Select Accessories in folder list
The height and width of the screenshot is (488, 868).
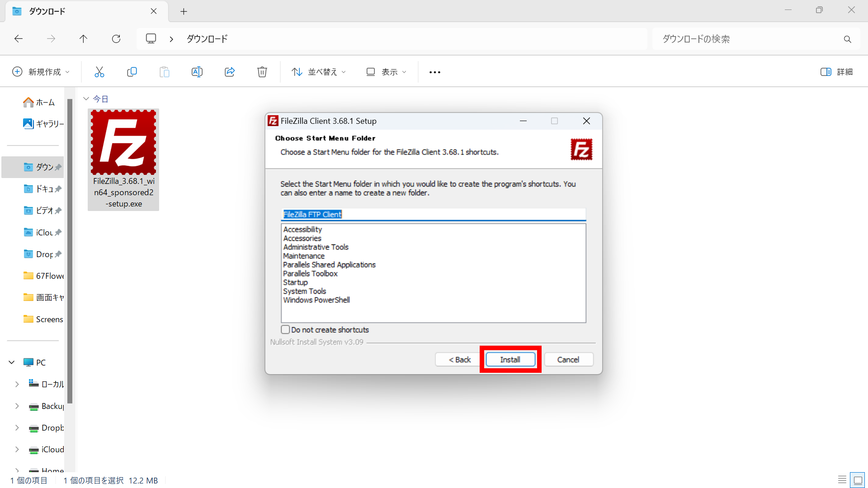click(x=302, y=239)
